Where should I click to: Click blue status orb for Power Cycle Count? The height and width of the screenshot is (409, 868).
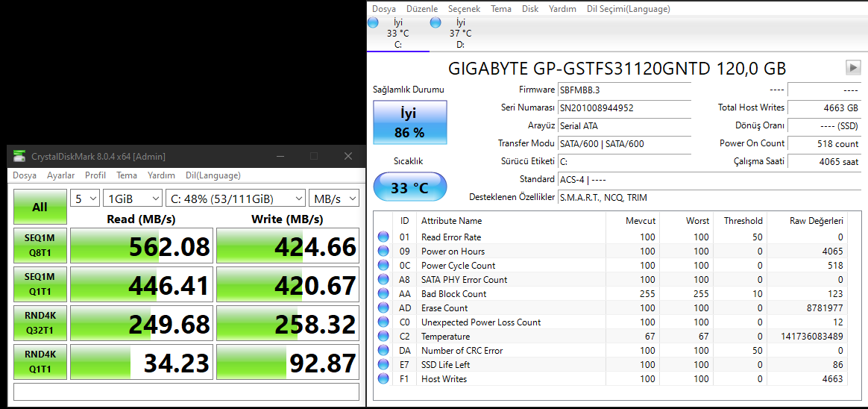(x=383, y=266)
